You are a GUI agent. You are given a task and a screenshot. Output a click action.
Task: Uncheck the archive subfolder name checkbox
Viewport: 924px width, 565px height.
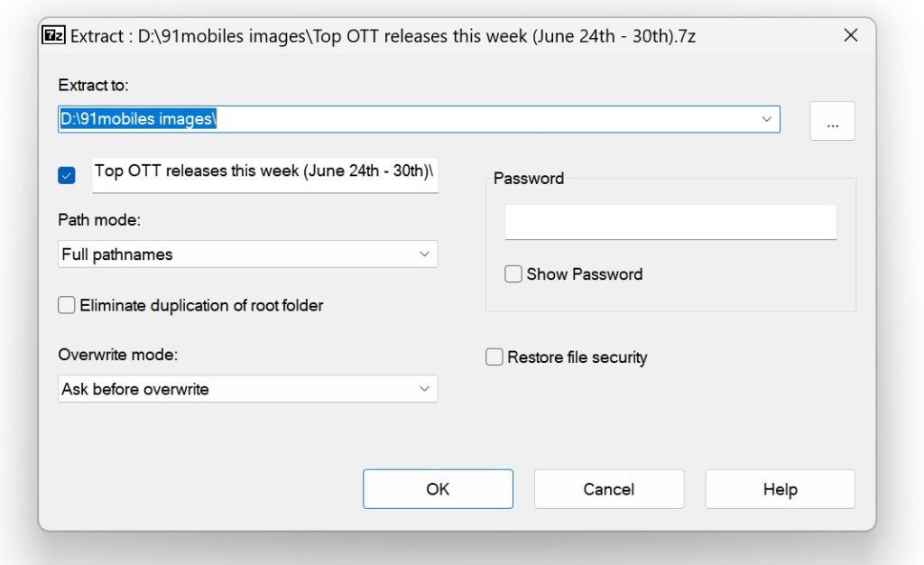66,175
